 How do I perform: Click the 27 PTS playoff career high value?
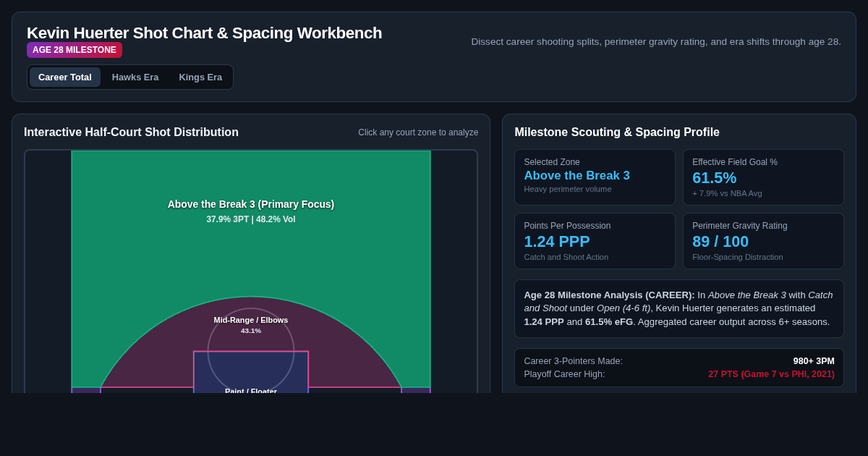771,374
